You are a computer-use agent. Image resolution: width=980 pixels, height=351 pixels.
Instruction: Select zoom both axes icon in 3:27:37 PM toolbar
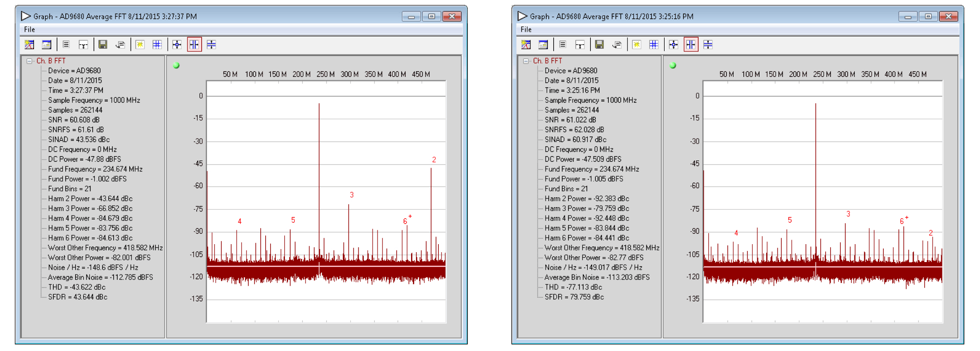point(177,44)
